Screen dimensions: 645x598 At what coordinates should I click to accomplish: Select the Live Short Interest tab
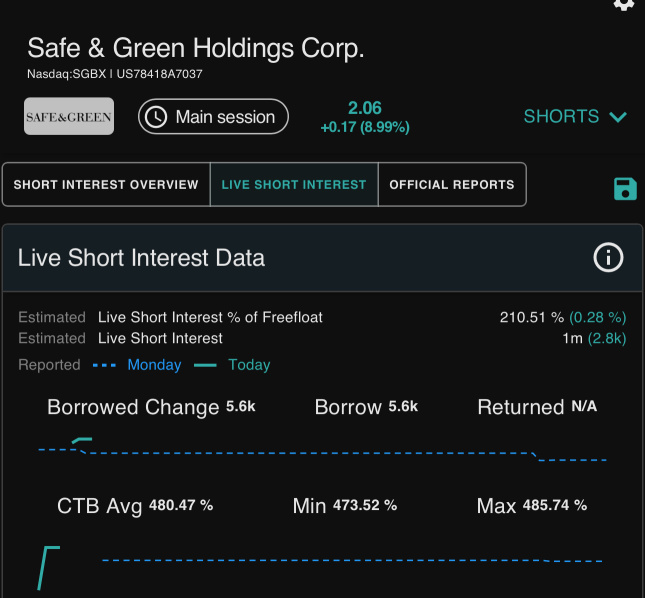click(294, 185)
